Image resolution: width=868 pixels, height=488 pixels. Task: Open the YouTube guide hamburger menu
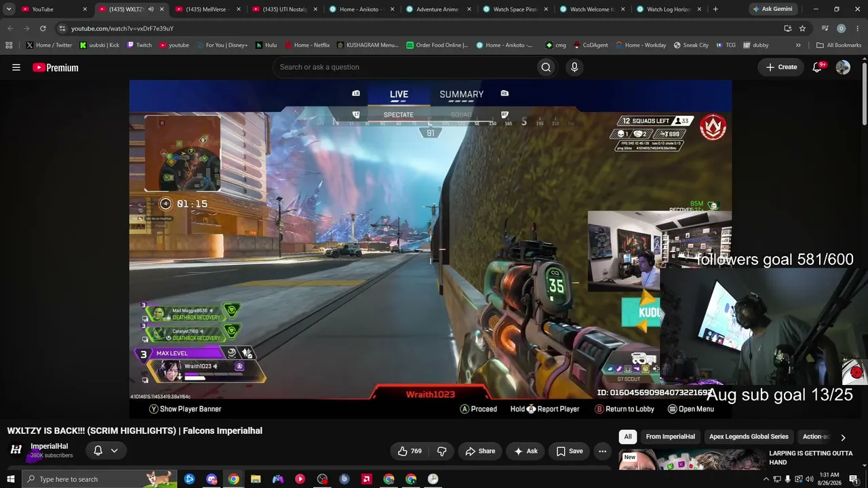(x=16, y=67)
